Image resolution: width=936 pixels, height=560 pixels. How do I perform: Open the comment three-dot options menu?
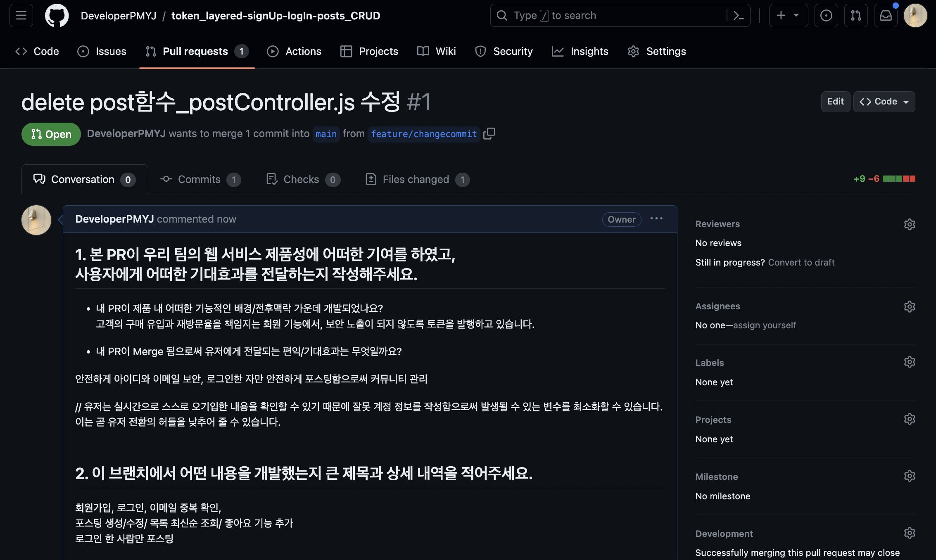(656, 218)
